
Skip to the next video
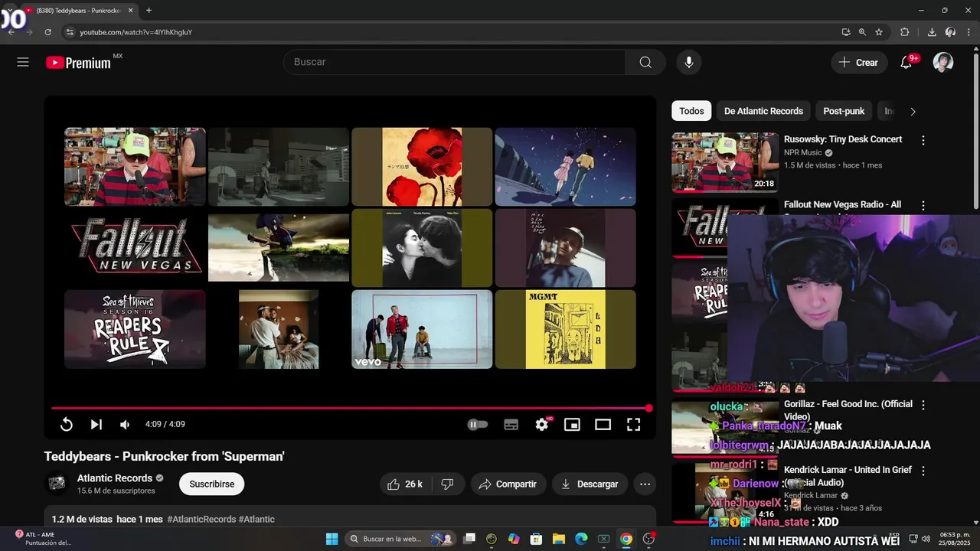click(96, 425)
